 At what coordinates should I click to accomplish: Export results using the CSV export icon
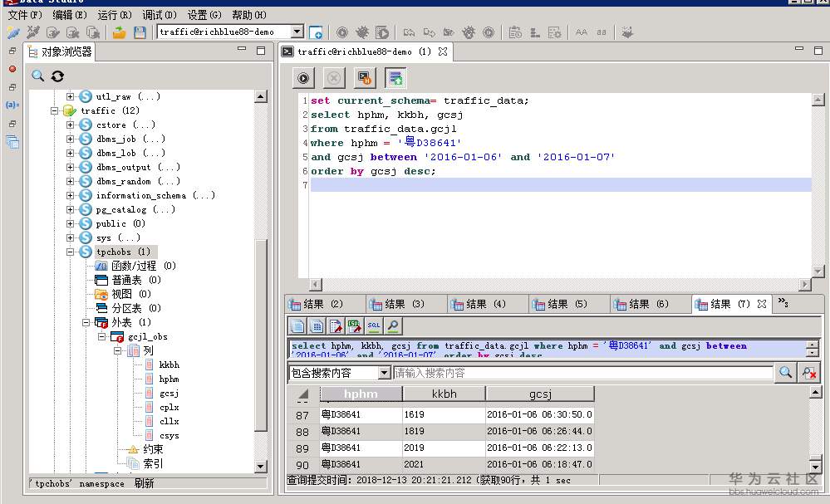355,325
